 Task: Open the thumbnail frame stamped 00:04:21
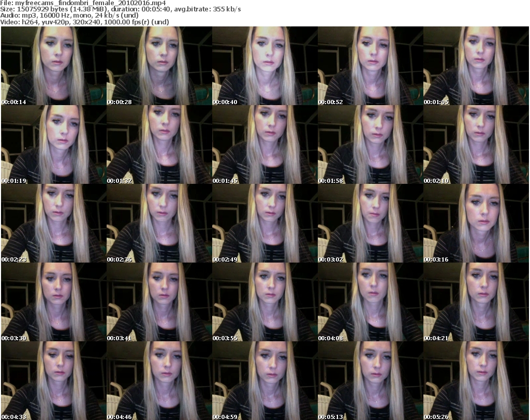click(476, 302)
